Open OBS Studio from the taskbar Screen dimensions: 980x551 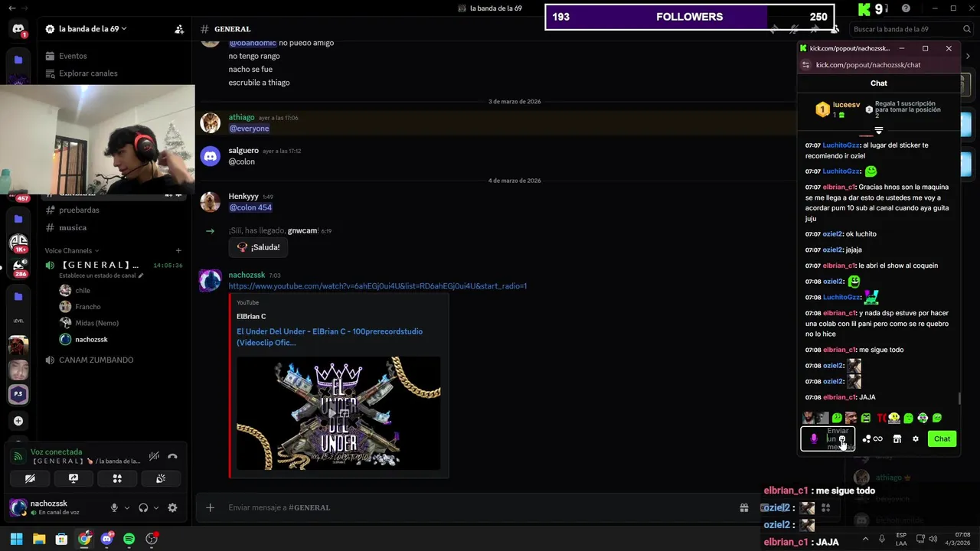click(152, 539)
